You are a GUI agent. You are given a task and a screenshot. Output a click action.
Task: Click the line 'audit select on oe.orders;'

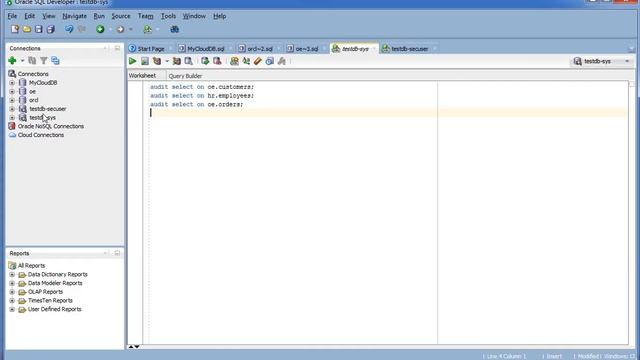coord(196,104)
